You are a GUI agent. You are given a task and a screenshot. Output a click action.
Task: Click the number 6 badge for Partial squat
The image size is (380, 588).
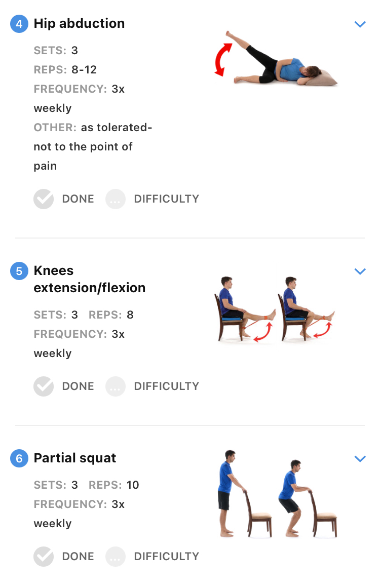(19, 458)
